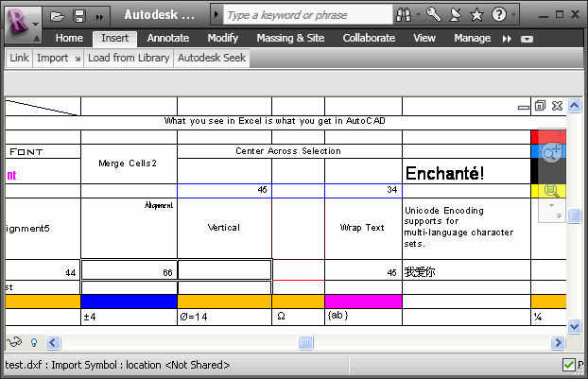Click the vertical scrollbar thumb
588x379 pixels.
click(x=574, y=215)
